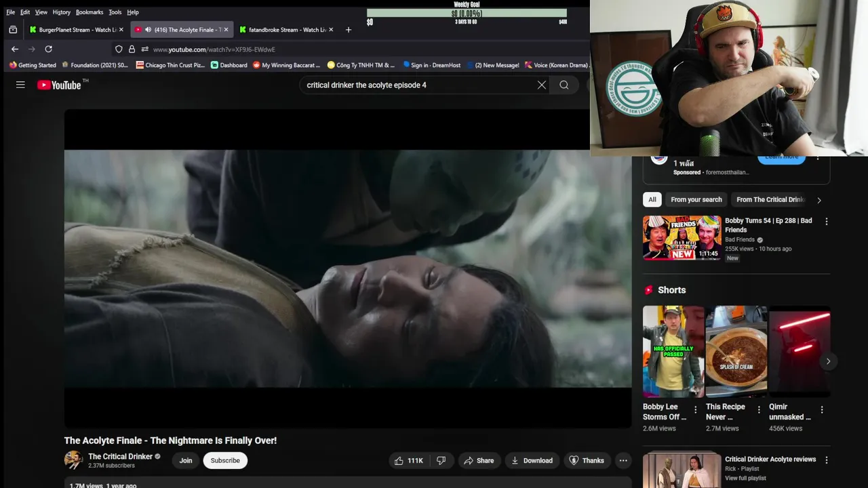The image size is (868, 488).
Task: Open the YouTube hamburger guide menu
Action: (x=20, y=85)
